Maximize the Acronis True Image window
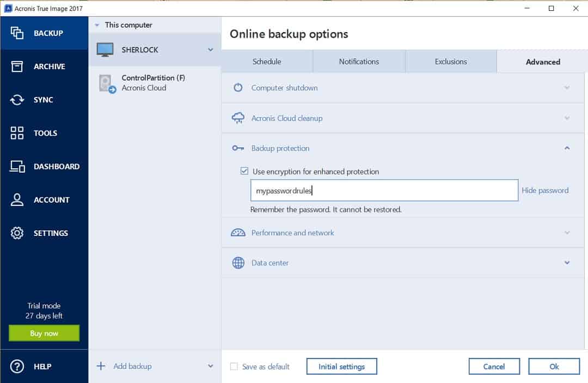Image resolution: width=588 pixels, height=383 pixels. click(551, 8)
